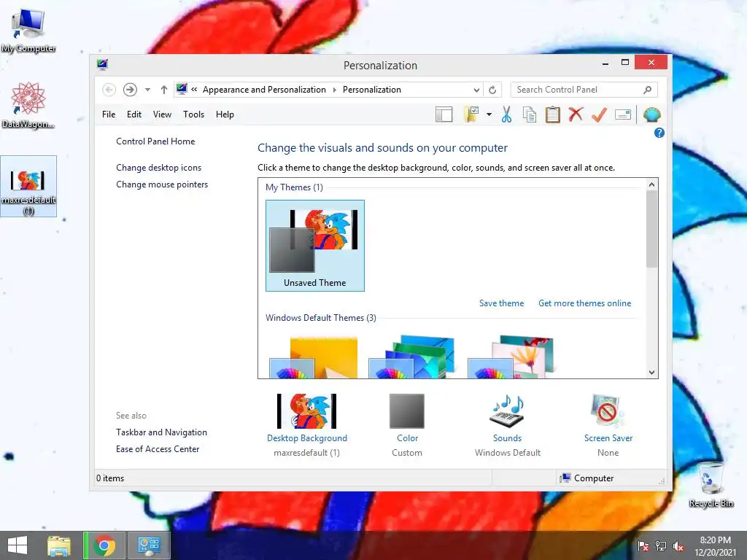Click the search magnifier icon

click(647, 90)
